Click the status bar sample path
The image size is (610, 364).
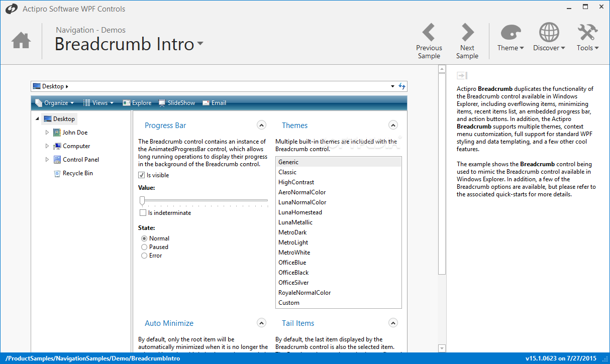[92, 358]
